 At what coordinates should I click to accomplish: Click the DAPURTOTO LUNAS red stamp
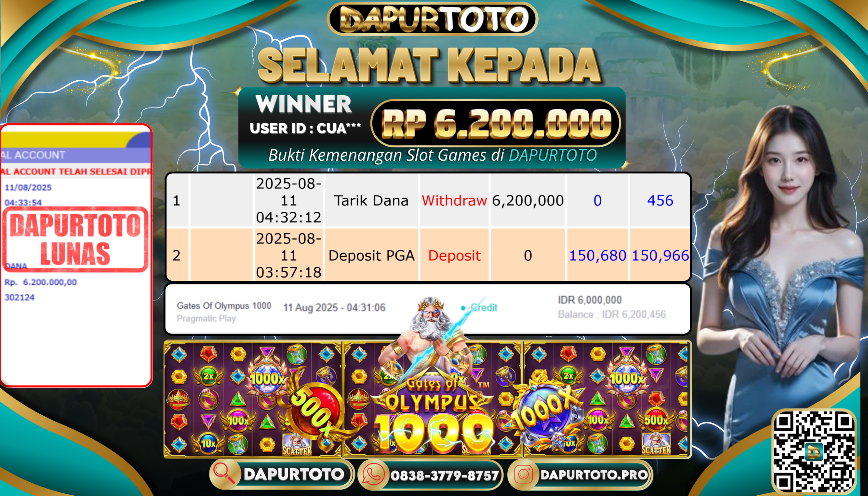(75, 239)
